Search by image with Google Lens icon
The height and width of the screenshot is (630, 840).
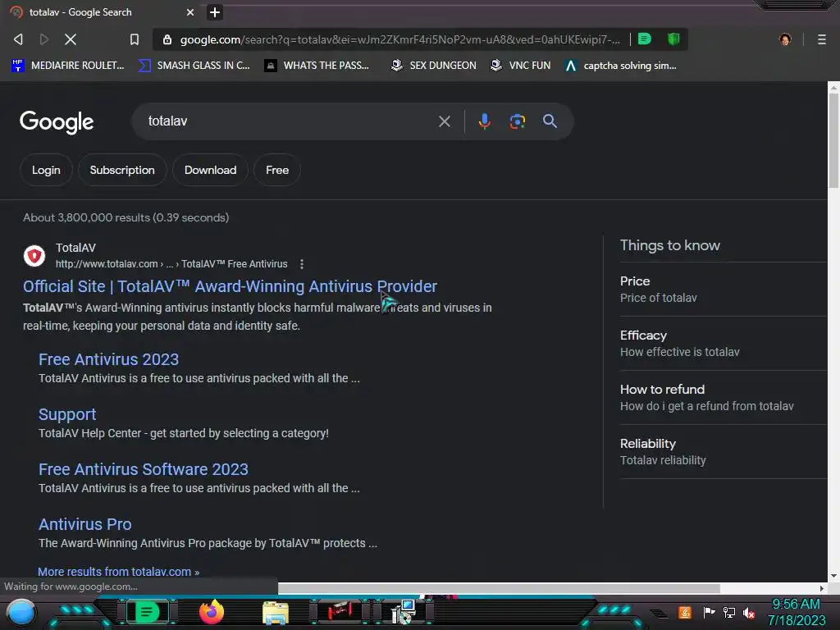[x=517, y=121]
